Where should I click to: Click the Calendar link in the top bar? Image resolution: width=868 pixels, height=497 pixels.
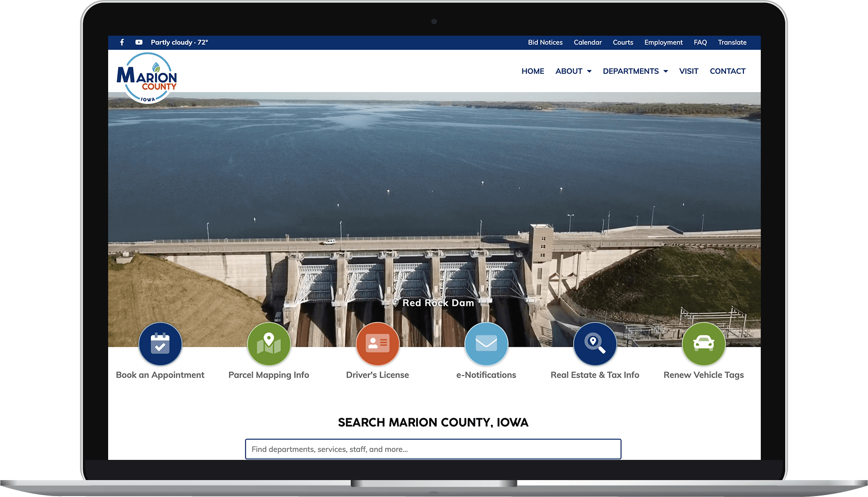pos(587,42)
